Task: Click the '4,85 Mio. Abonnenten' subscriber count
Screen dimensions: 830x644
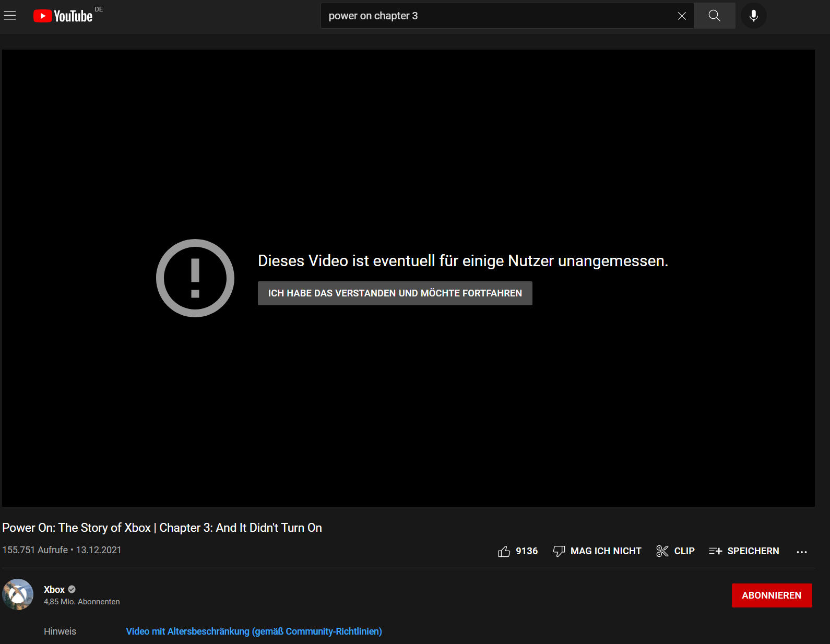Action: click(x=82, y=602)
